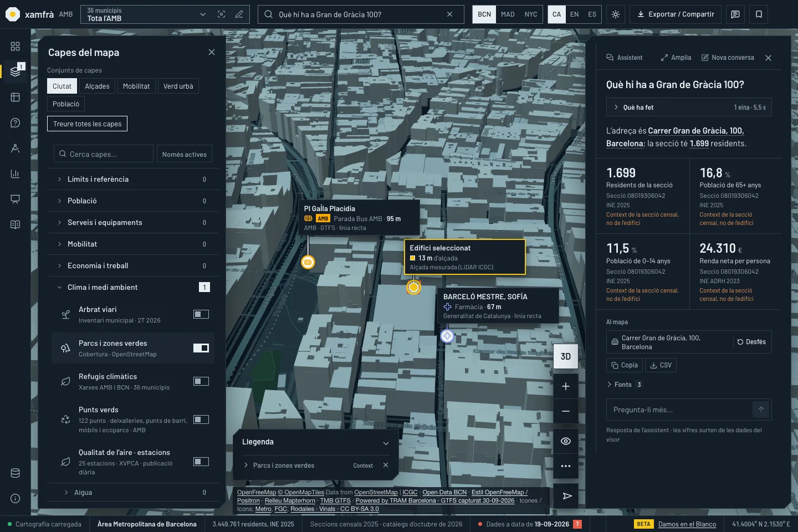This screenshot has width=798, height=532.
Task: Expand the Serveis i equipaments group
Action: pos(133,222)
